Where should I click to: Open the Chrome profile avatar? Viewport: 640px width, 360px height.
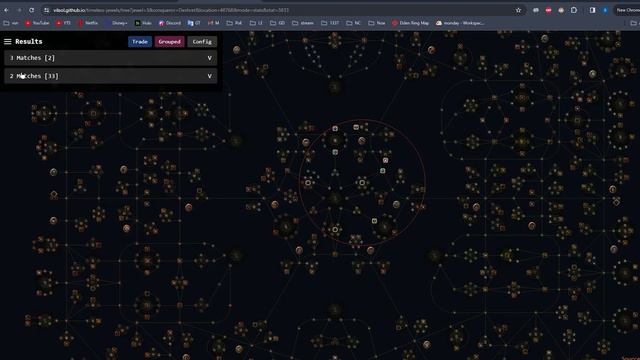click(x=605, y=10)
